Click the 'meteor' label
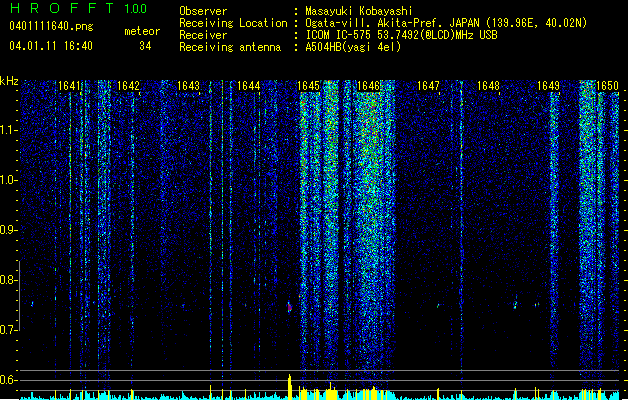Image resolution: width=629 pixels, height=400 pixels. [142, 31]
